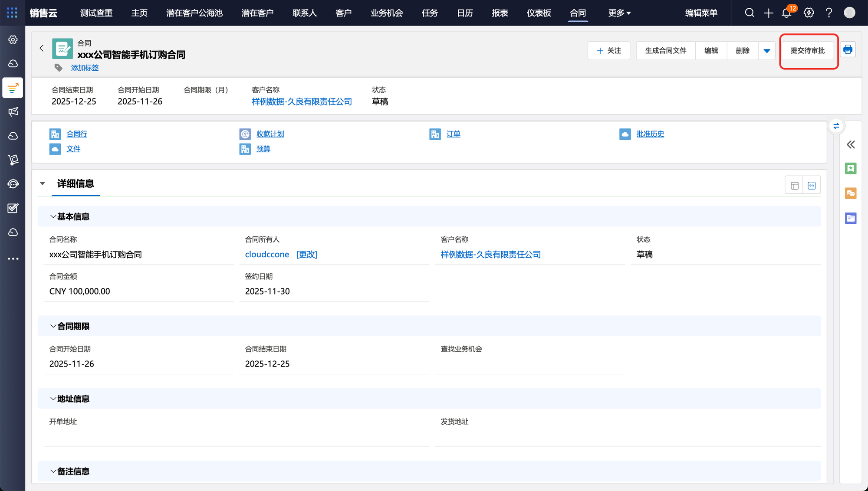
Task: Expand the 更多 menu
Action: click(619, 13)
